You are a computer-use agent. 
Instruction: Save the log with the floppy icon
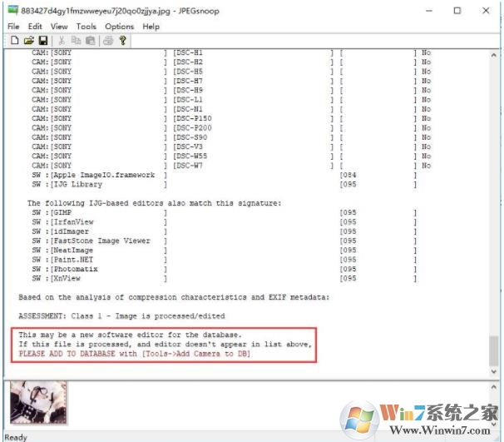click(43, 41)
